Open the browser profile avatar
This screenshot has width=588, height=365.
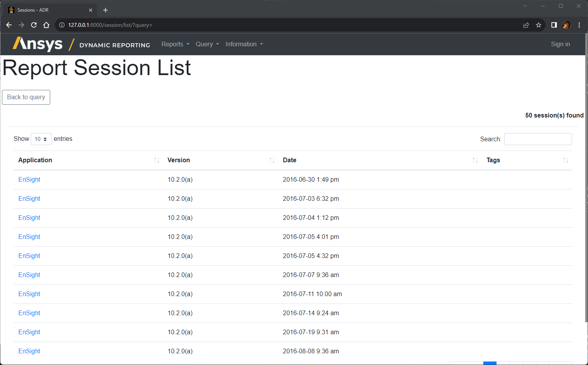click(x=566, y=25)
